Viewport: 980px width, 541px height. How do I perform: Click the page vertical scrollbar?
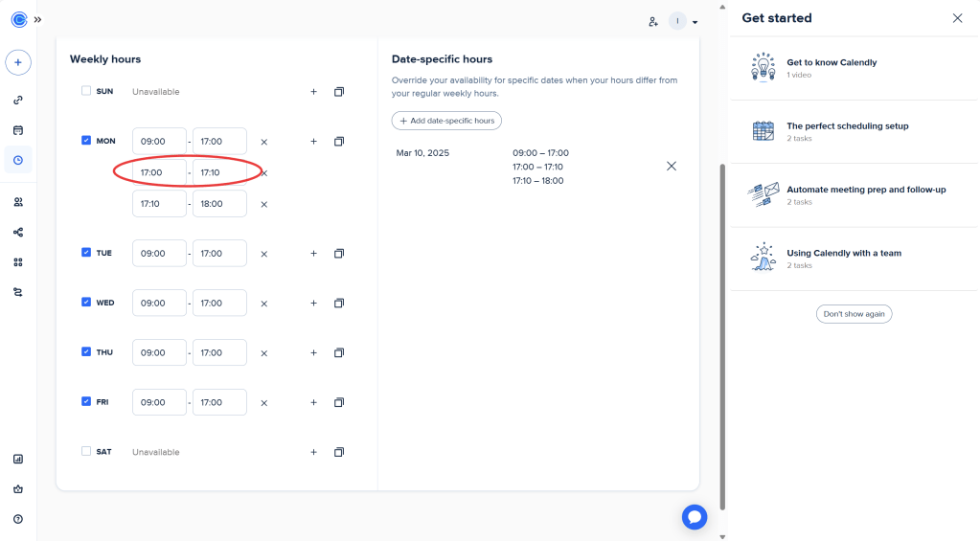point(723,335)
